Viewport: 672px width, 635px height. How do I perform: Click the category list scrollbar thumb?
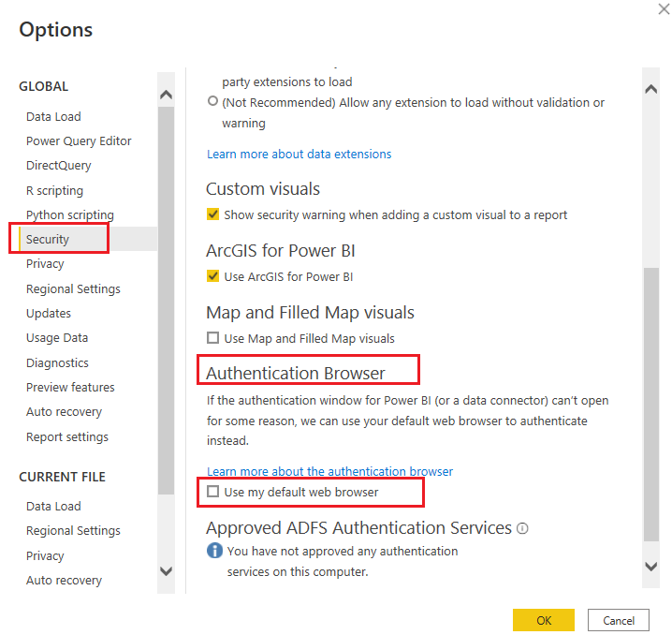click(166, 301)
